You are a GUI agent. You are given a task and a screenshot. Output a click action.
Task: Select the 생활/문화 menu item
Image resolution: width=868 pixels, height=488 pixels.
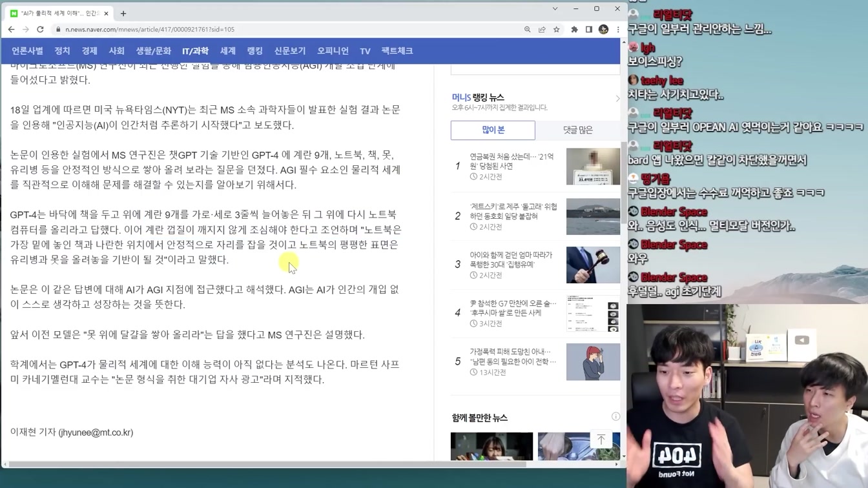click(153, 51)
